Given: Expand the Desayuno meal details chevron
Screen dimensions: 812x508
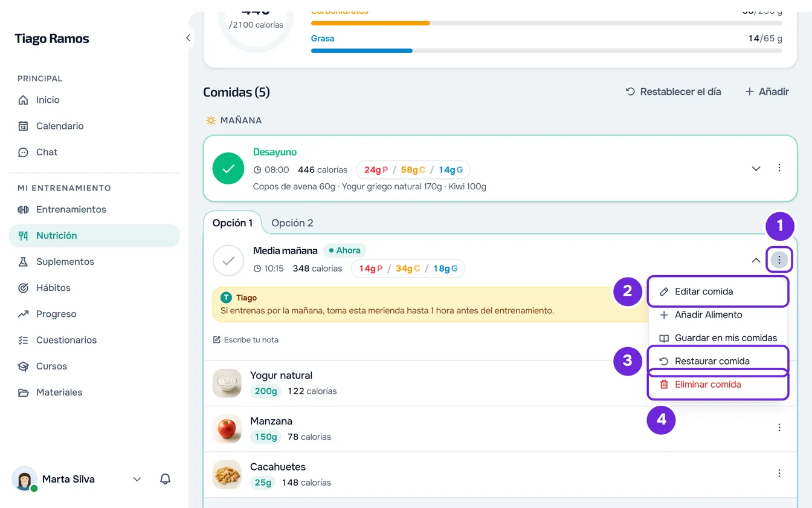Looking at the screenshot, I should click(756, 168).
